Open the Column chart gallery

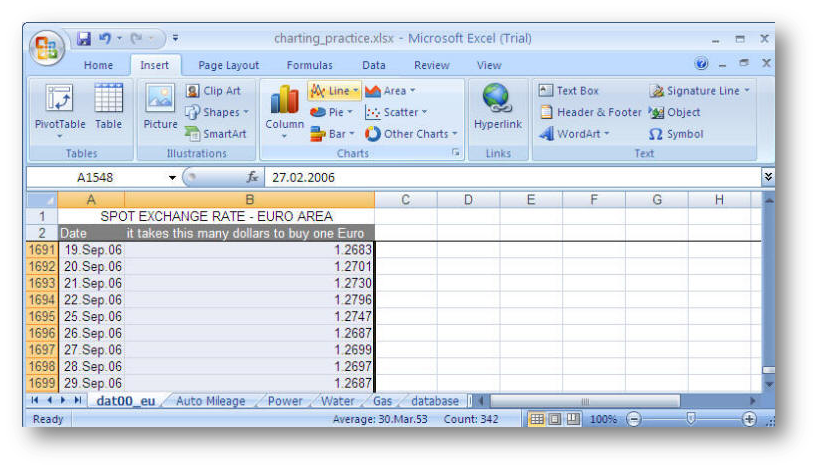[x=284, y=110]
